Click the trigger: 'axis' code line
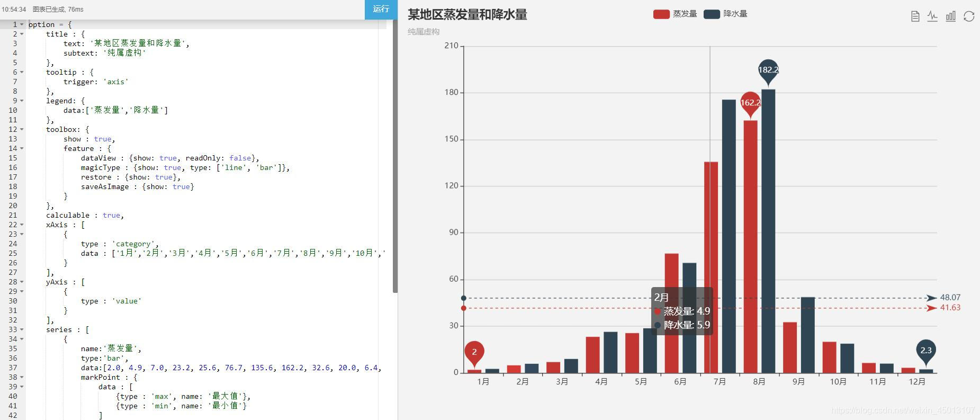 tap(96, 82)
